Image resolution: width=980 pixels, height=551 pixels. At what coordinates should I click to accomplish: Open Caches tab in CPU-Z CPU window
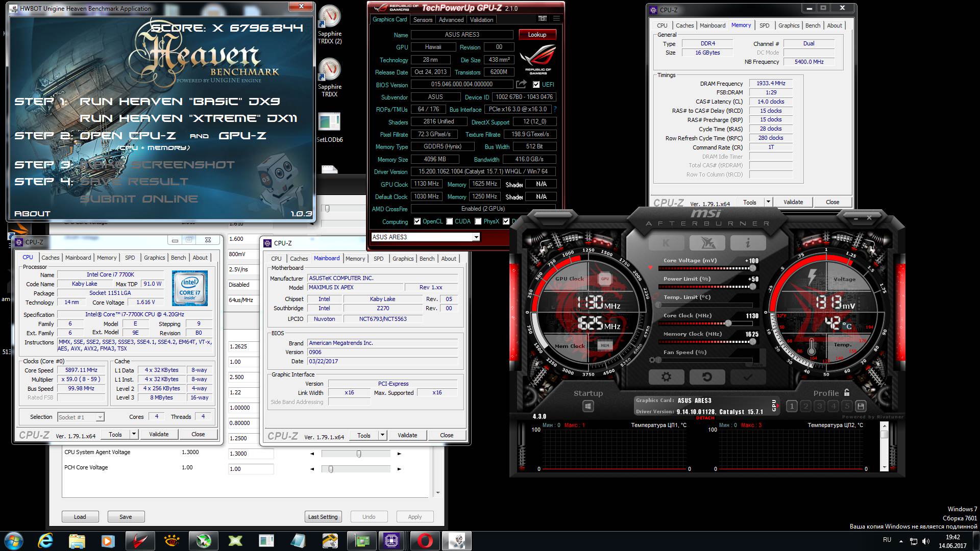pos(51,258)
